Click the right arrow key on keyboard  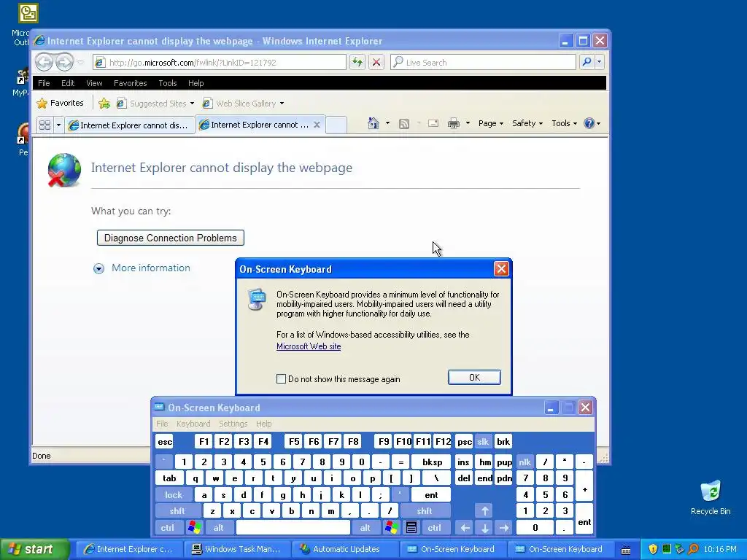504,528
